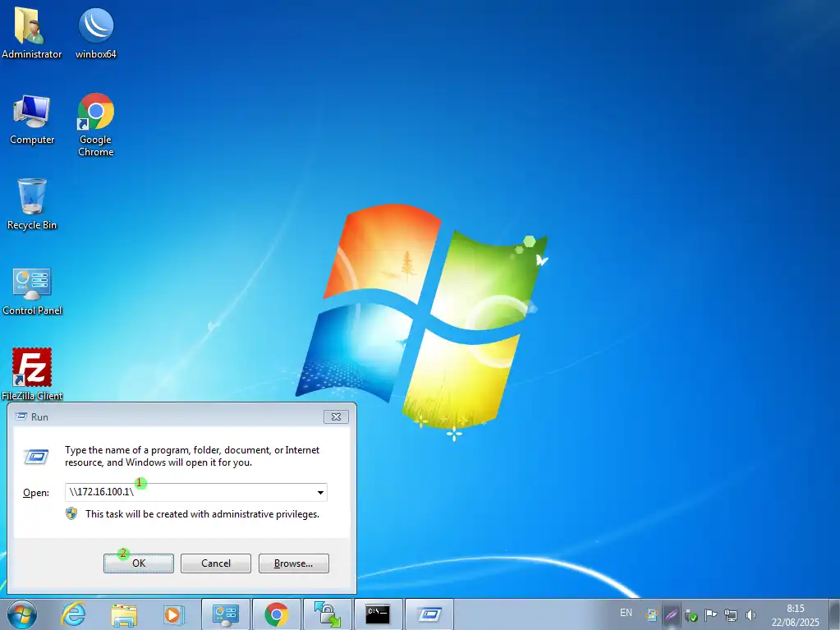Viewport: 840px width, 630px height.
Task: Click the Chrome taskbar button
Action: coord(277,614)
